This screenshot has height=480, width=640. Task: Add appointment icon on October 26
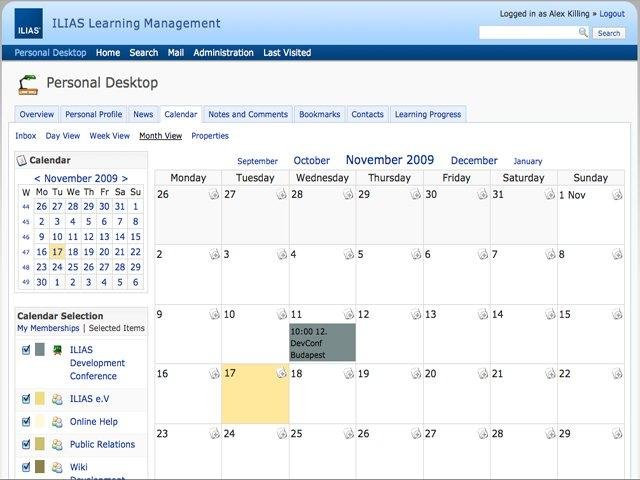[214, 194]
